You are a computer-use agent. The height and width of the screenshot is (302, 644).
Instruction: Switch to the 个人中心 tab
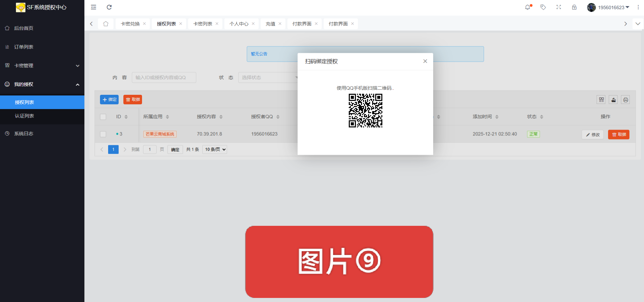coord(239,24)
